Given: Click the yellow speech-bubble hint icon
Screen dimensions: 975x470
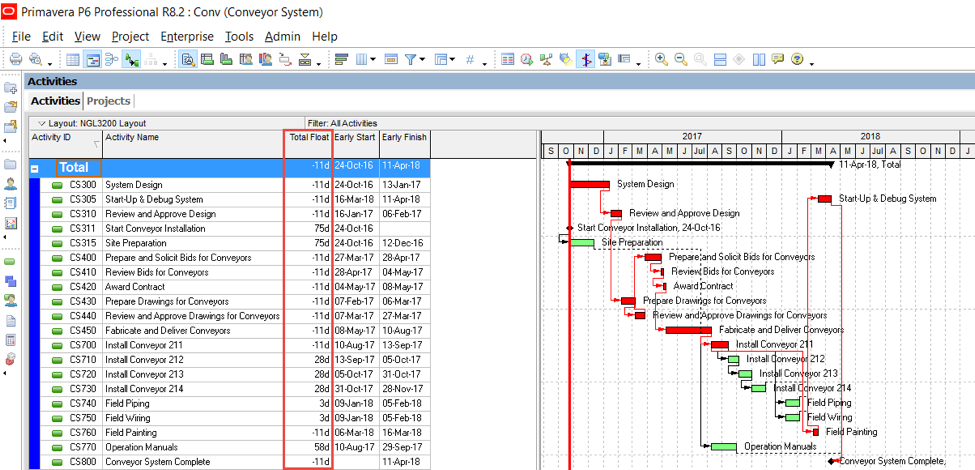Looking at the screenshot, I should [x=777, y=60].
